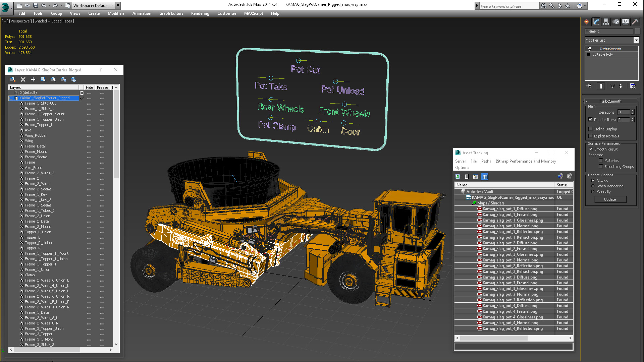Image resolution: width=644 pixels, height=362 pixels.
Task: Expand the Editable Poly sub-object tree
Action: point(589,54)
